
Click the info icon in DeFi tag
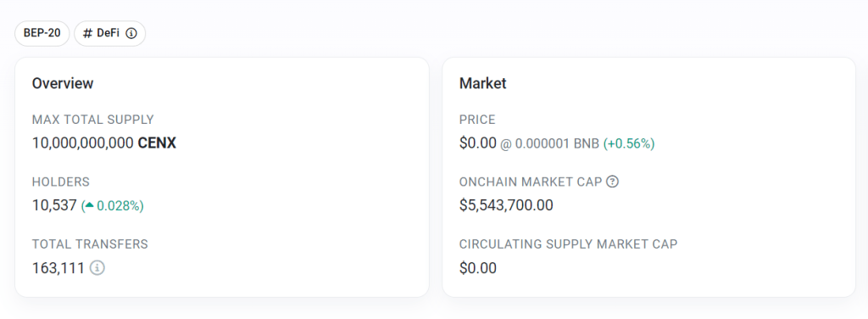pyautogui.click(x=131, y=33)
